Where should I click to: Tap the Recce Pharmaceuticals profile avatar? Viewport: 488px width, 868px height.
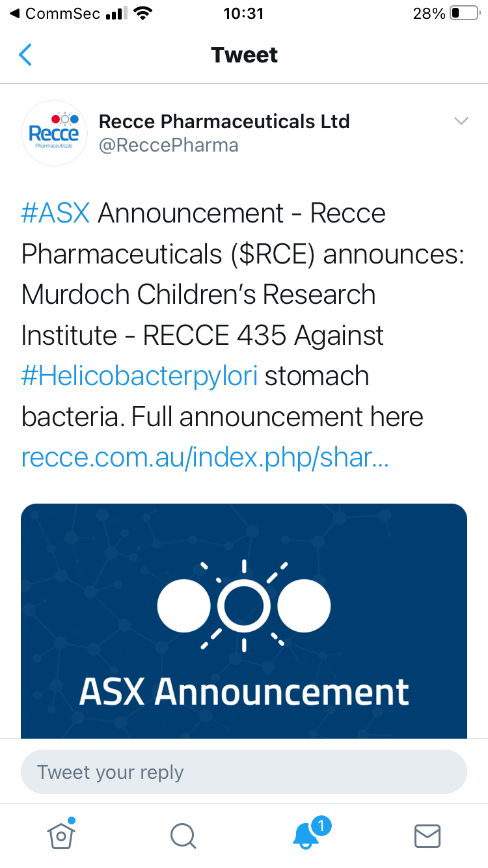(55, 133)
